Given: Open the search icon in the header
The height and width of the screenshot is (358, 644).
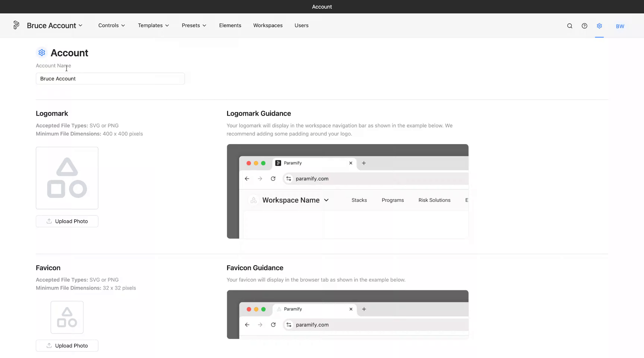Looking at the screenshot, I should [x=570, y=26].
